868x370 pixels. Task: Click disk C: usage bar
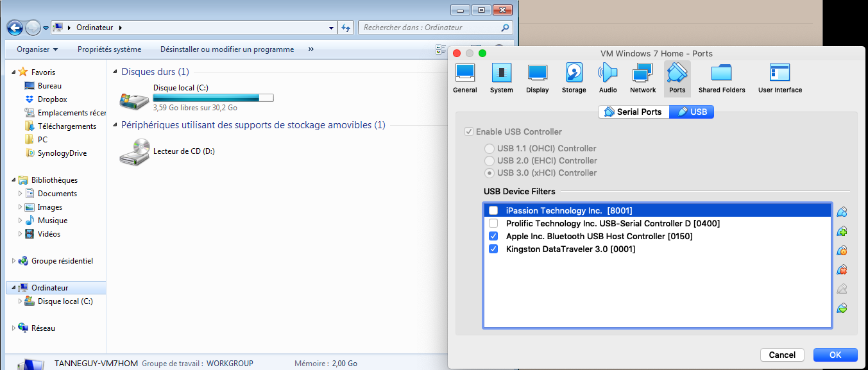[x=213, y=98]
